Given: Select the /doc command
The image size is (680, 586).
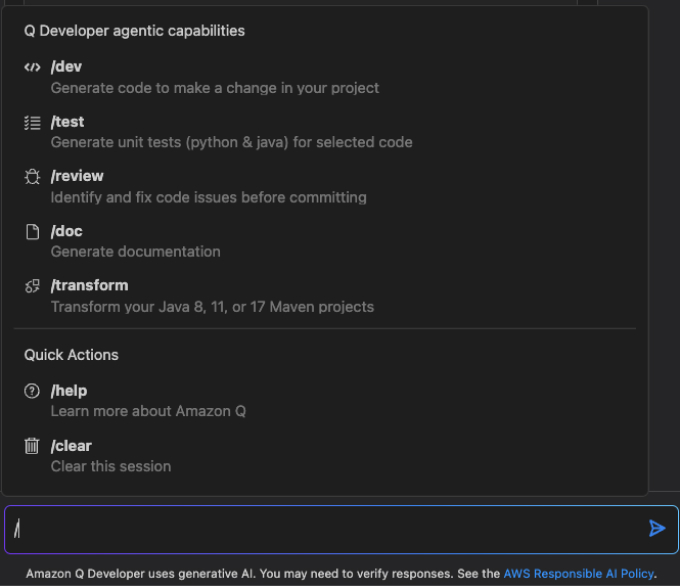Looking at the screenshot, I should pyautogui.click(x=325, y=241).
